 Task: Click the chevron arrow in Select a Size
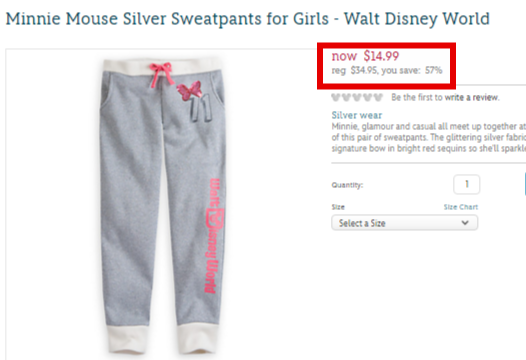[465, 222]
